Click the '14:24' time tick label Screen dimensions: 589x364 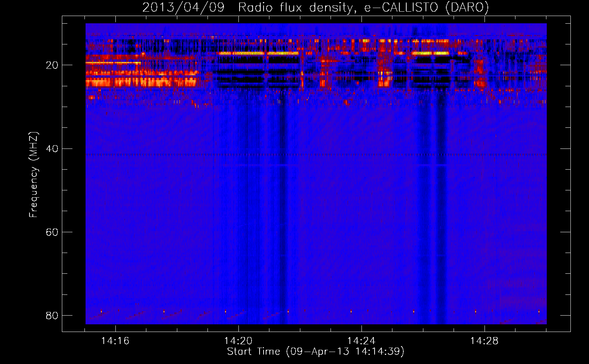click(x=361, y=341)
